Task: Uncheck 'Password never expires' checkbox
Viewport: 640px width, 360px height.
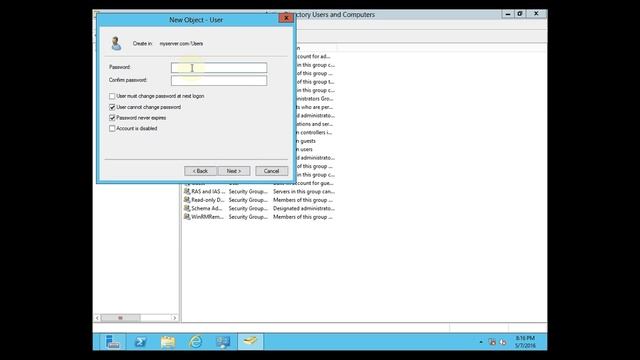Action: pyautogui.click(x=112, y=118)
